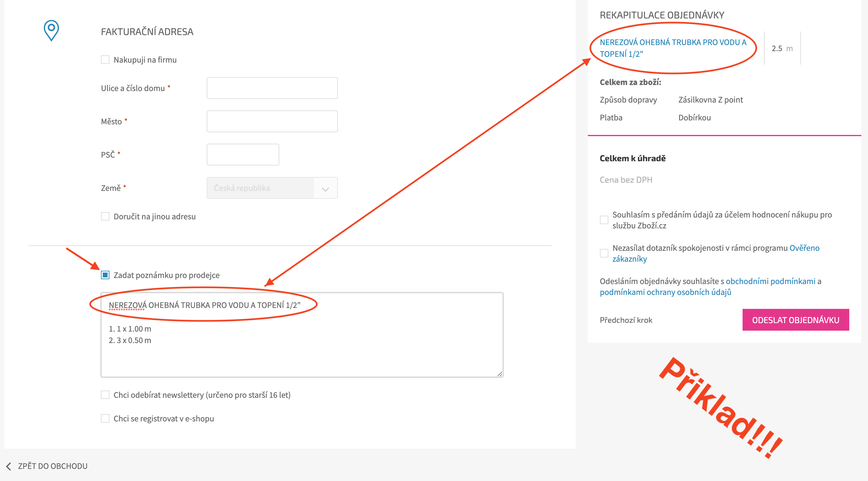This screenshot has width=868, height=481.
Task: Click the '1. 1 x 1.00 m' note line
Action: [x=130, y=329]
